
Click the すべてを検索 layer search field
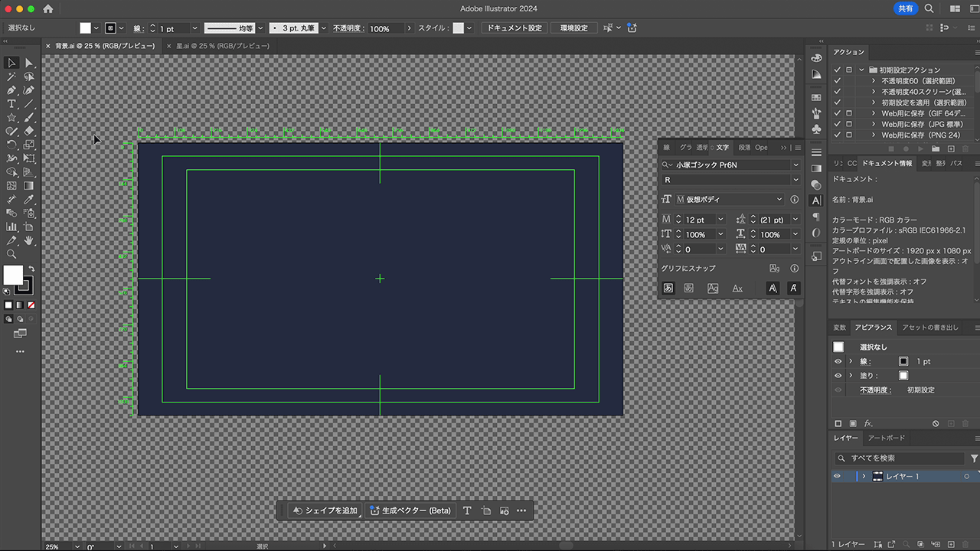900,458
